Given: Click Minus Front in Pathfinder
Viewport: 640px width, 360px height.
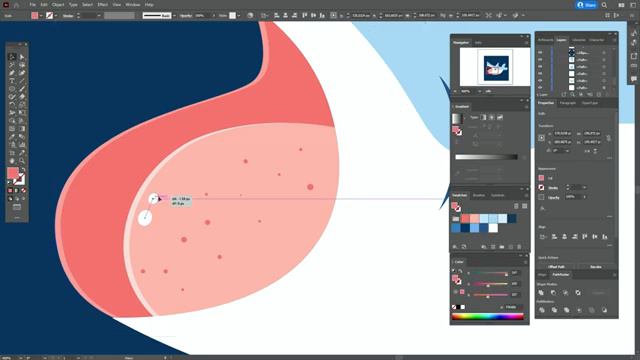Looking at the screenshot, I should pyautogui.click(x=553, y=293).
